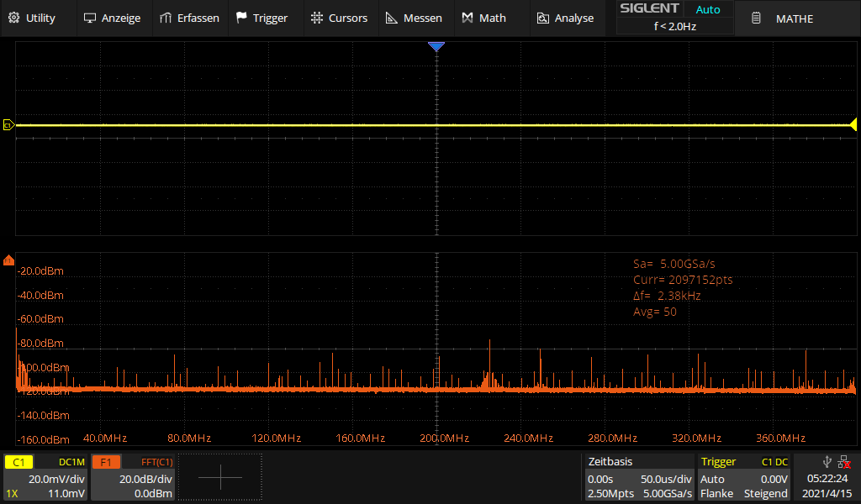
Task: Click the plus add-channel box
Action: click(x=220, y=477)
